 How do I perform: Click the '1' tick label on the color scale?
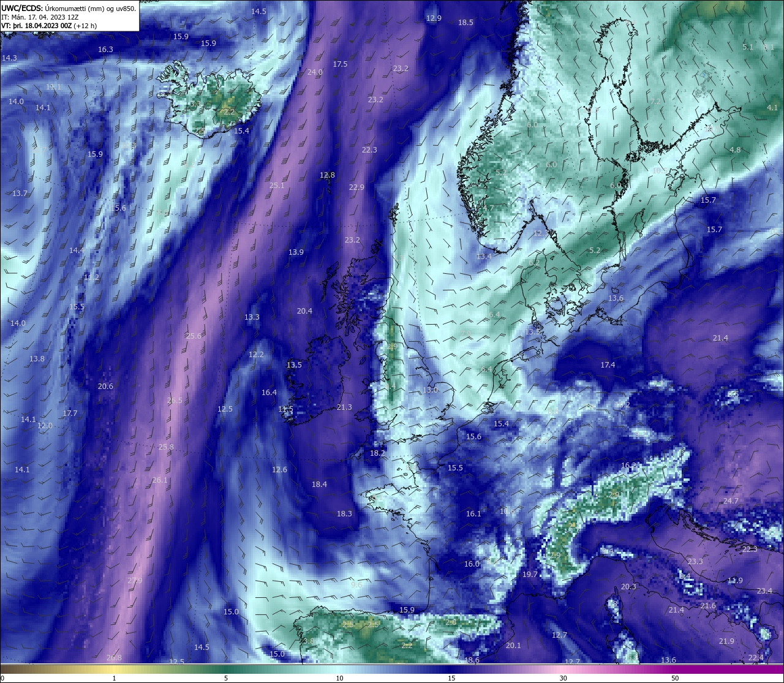(x=114, y=678)
